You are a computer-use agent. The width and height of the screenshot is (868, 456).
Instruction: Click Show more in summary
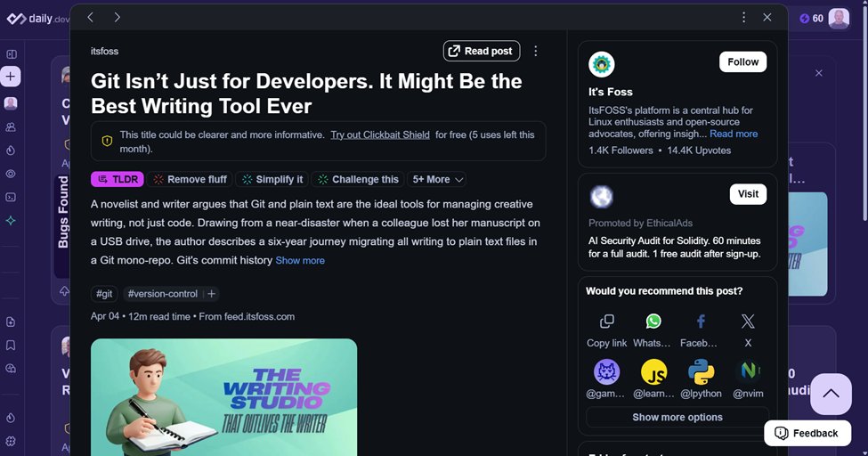coord(300,260)
